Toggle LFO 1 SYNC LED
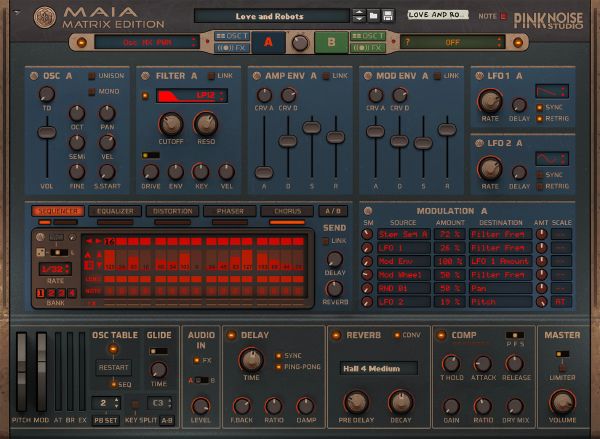The height and width of the screenshot is (439, 600). [540, 107]
